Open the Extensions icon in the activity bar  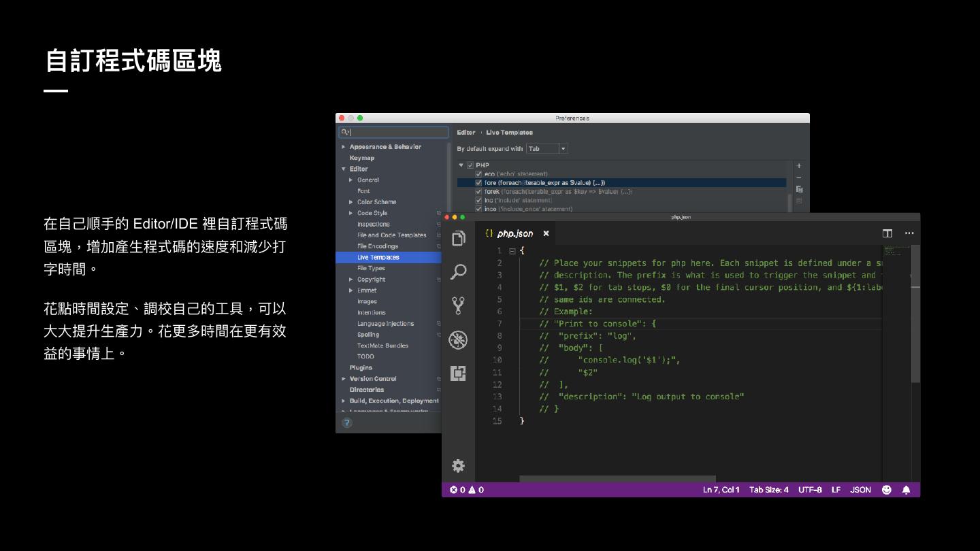pyautogui.click(x=458, y=373)
